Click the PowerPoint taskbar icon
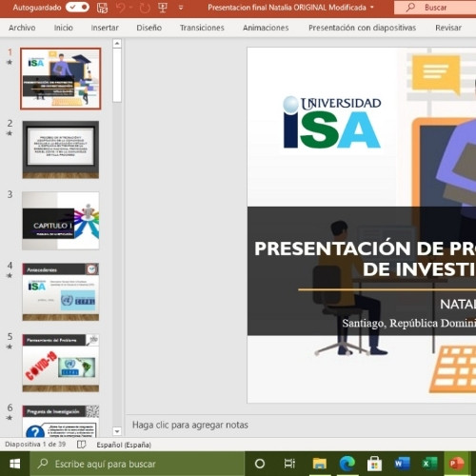The image size is (476, 476). coord(457,464)
